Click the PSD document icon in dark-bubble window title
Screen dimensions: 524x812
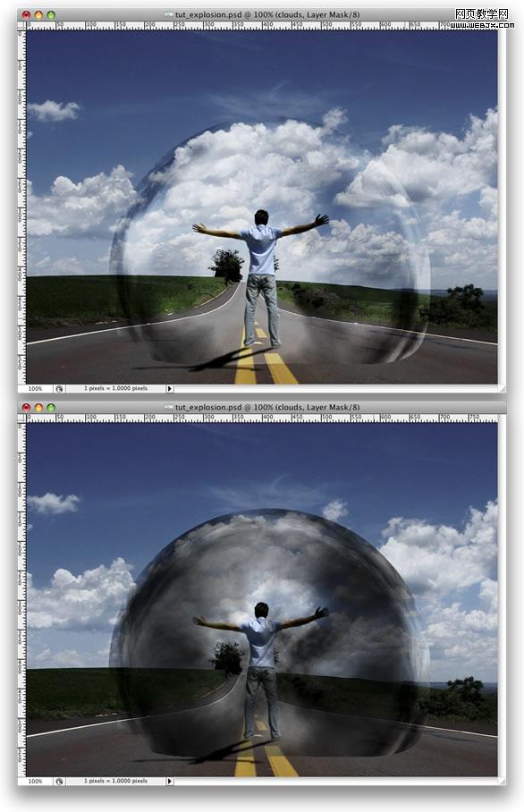pos(168,408)
